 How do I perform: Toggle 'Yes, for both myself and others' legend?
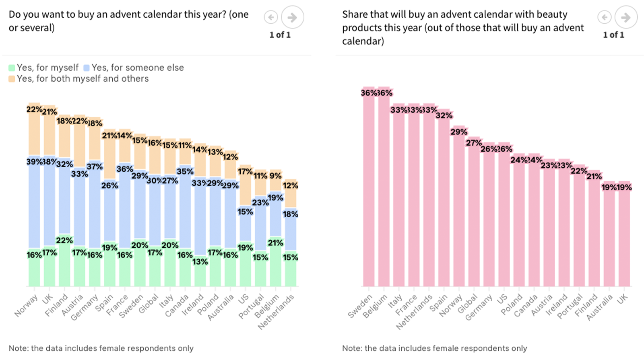coord(83,78)
